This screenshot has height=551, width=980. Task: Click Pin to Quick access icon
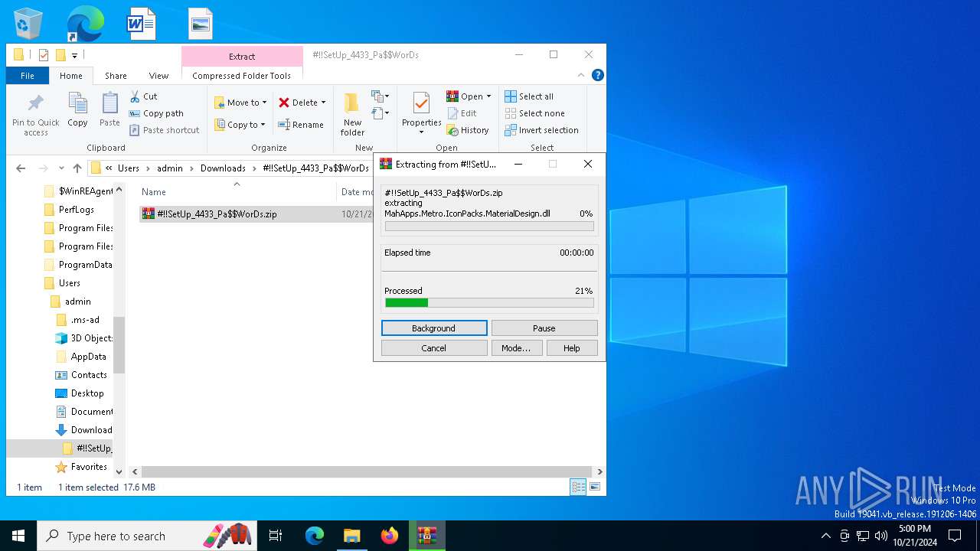pos(36,115)
